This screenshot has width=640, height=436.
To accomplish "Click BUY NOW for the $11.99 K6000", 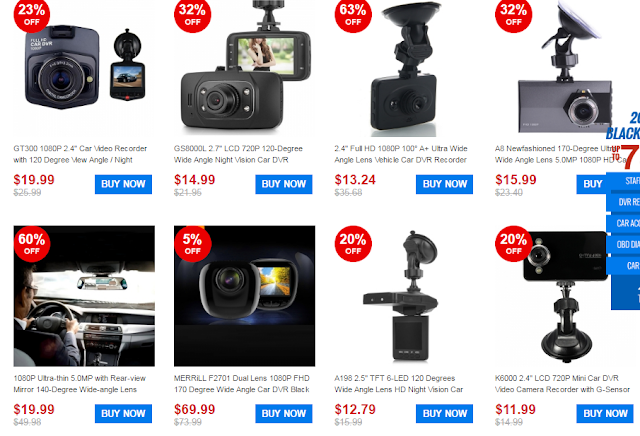I will pyautogui.click(x=605, y=414).
